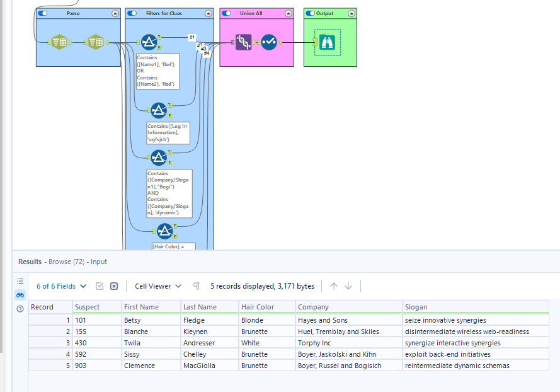Image resolution: width=560 pixels, height=392 pixels.
Task: Select the Filter tool for Log In Information
Action: coord(159,110)
